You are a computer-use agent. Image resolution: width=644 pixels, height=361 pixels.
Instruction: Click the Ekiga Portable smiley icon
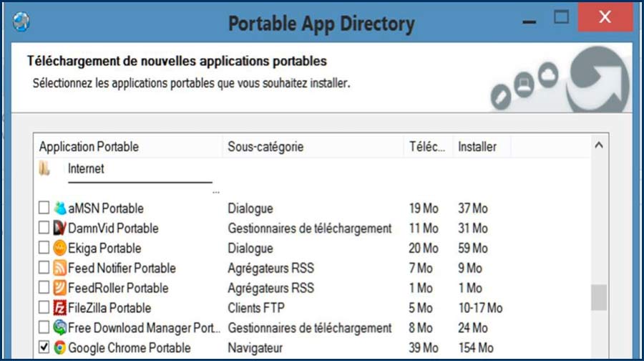pos(60,249)
